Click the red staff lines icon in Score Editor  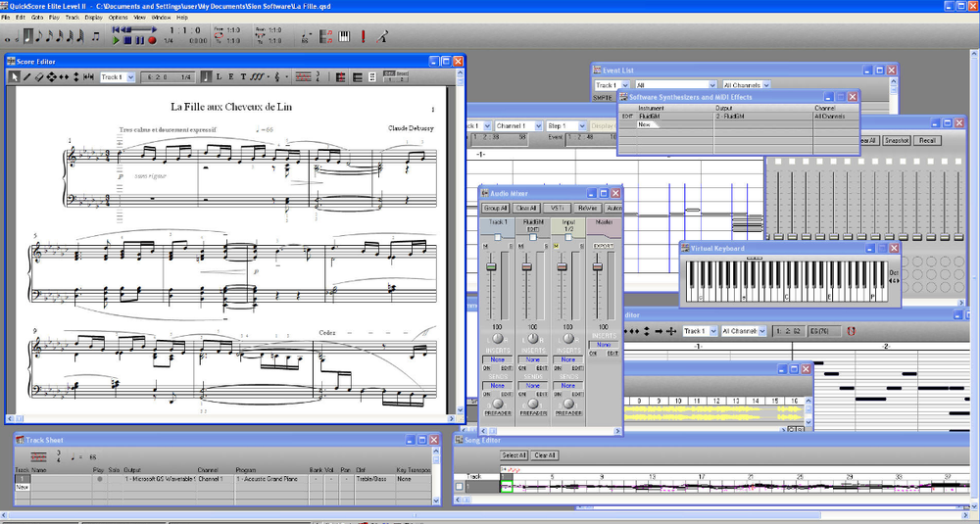pyautogui.click(x=303, y=76)
